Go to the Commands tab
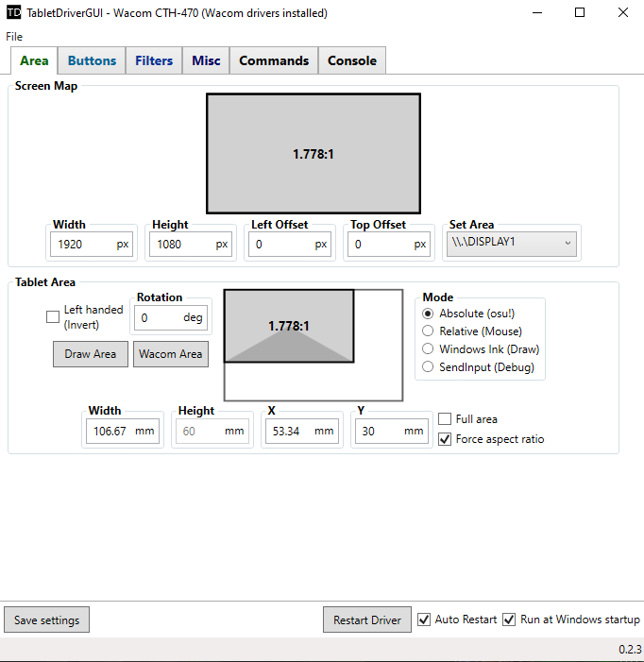The height and width of the screenshot is (662, 644). 274,60
